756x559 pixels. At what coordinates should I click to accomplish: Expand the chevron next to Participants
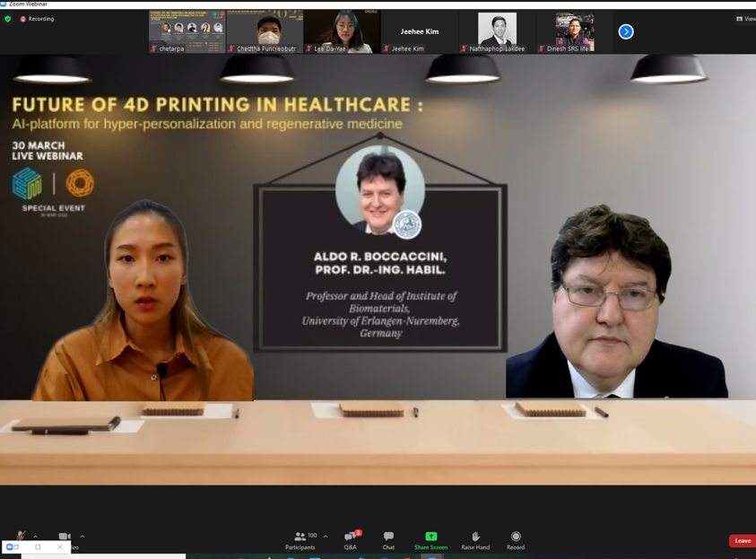point(326,537)
